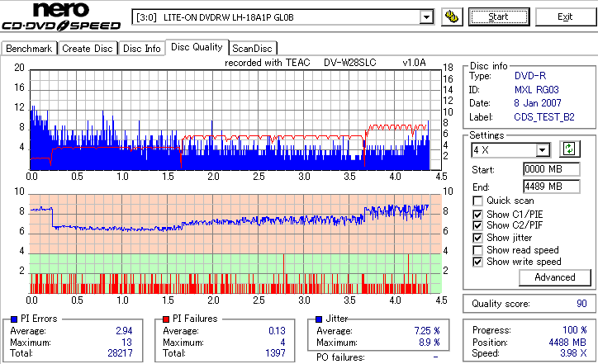The width and height of the screenshot is (598, 364).
Task: Disable Show write speed checkbox
Action: [x=477, y=262]
